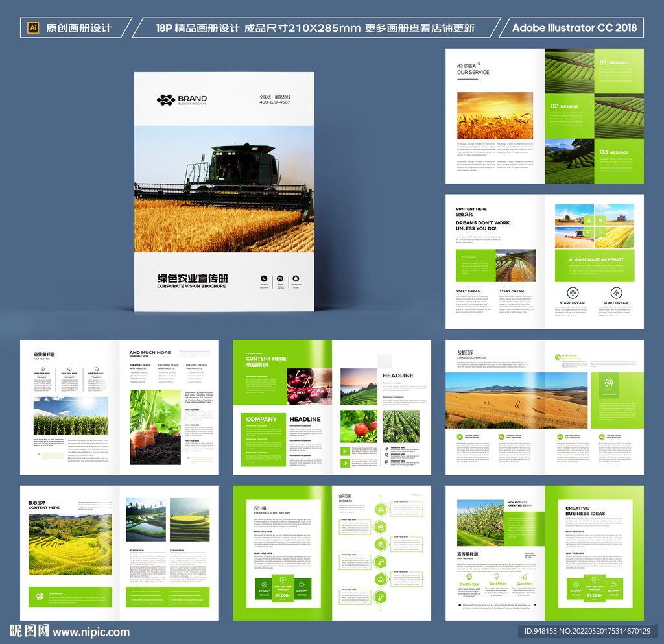The image size is (664, 644).
Task: Click the ALWAYS MAKE AN EFFORT green banner
Action: (x=595, y=265)
